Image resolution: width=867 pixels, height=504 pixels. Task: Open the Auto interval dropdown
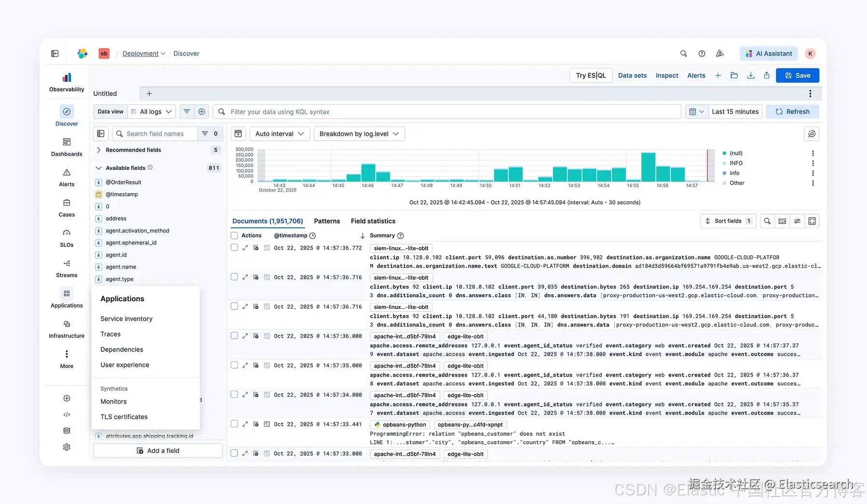pos(280,134)
